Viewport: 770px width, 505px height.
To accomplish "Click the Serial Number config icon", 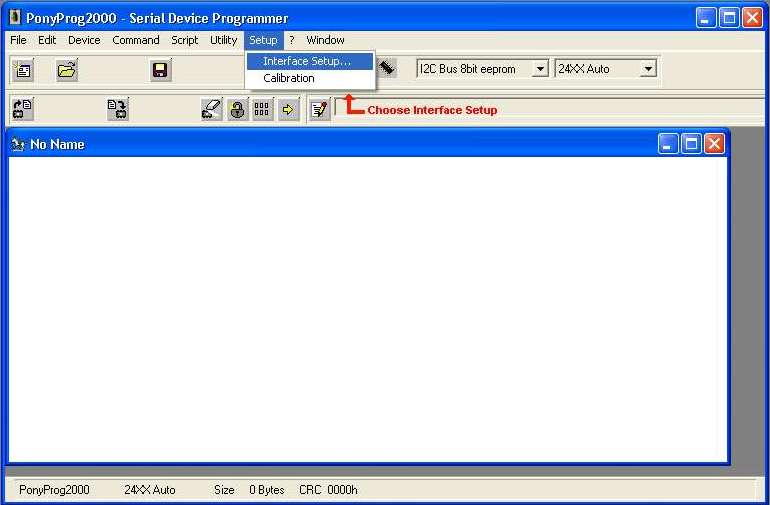I will [x=262, y=110].
